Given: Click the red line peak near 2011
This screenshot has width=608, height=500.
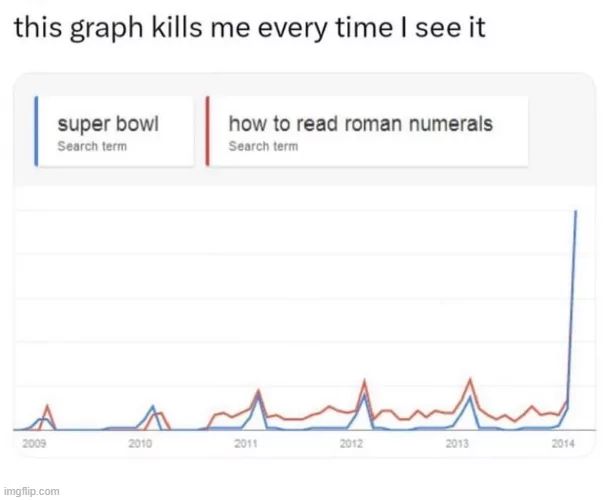Looking at the screenshot, I should click(258, 390).
